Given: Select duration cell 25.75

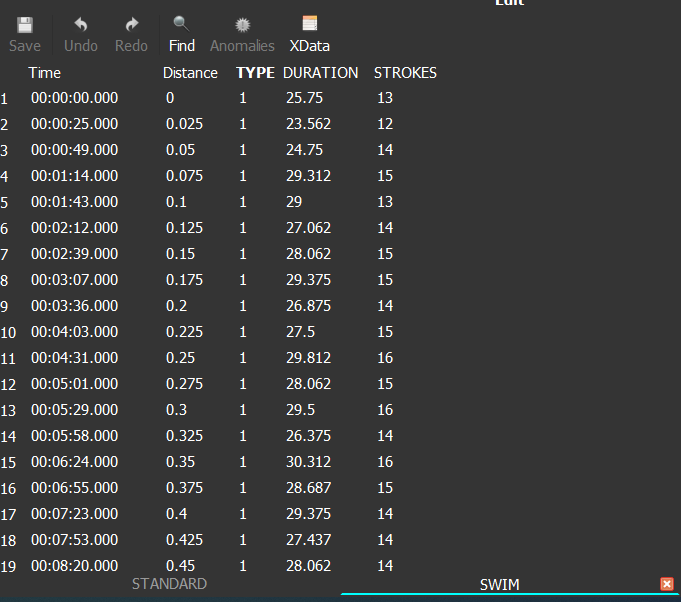Looking at the screenshot, I should coord(304,98).
